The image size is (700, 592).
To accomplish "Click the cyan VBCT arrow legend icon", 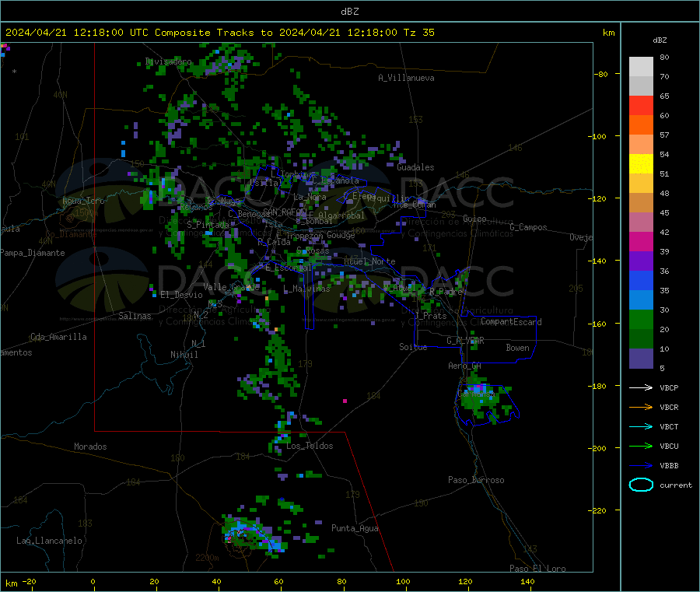I will click(641, 427).
